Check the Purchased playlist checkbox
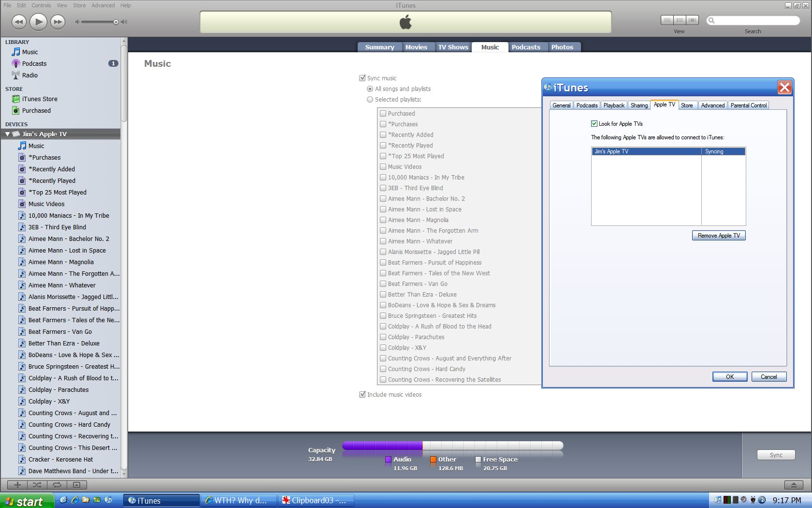Screen dimensions: 812x508 click(383, 113)
